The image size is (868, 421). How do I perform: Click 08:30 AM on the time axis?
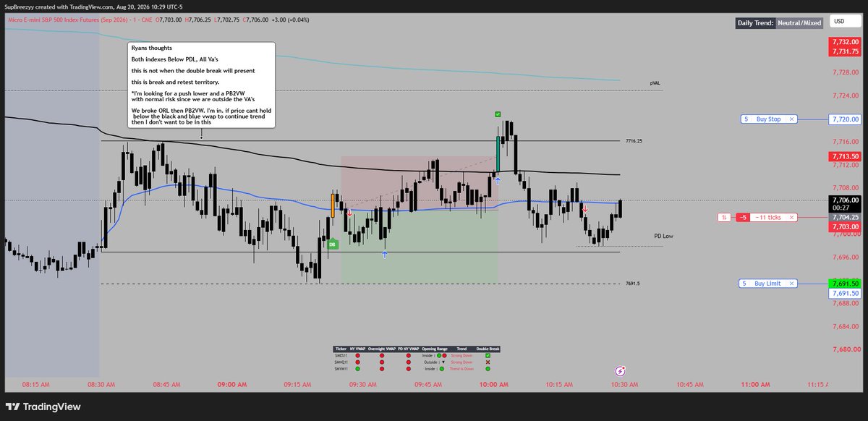pyautogui.click(x=100, y=386)
